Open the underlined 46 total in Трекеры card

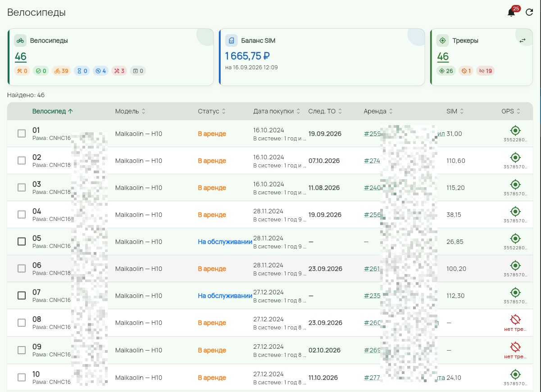point(443,57)
